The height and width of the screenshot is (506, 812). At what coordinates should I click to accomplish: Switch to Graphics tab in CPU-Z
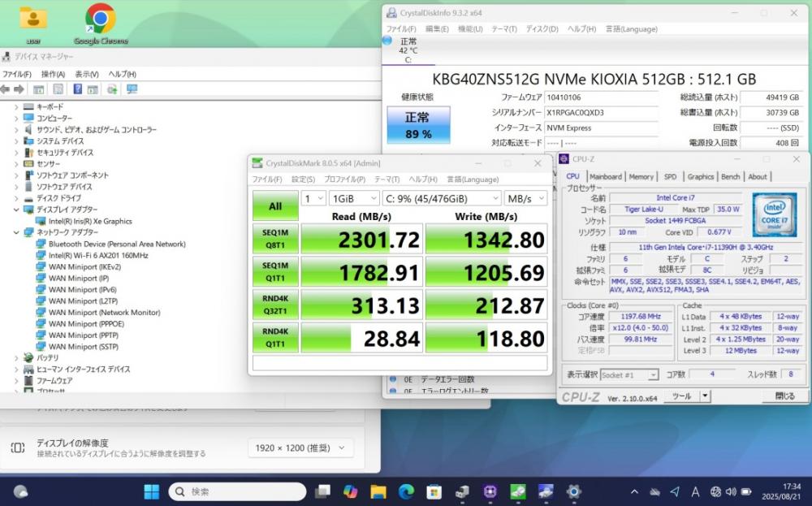[x=701, y=176]
